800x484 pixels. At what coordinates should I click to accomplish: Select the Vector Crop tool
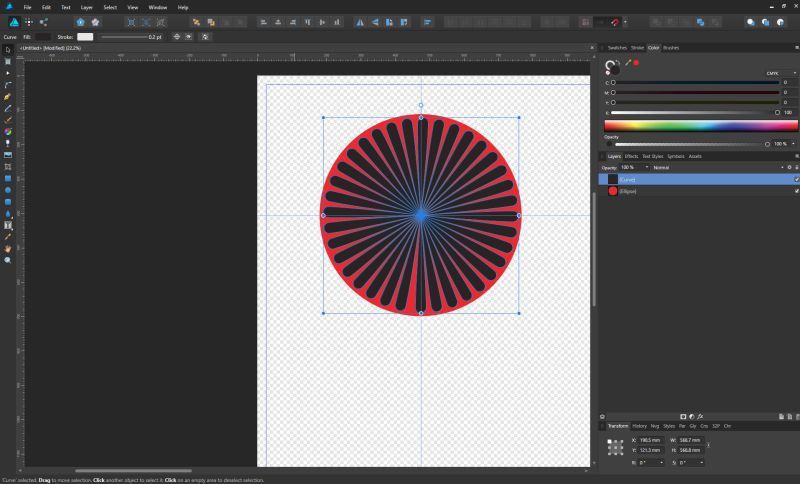(x=8, y=167)
